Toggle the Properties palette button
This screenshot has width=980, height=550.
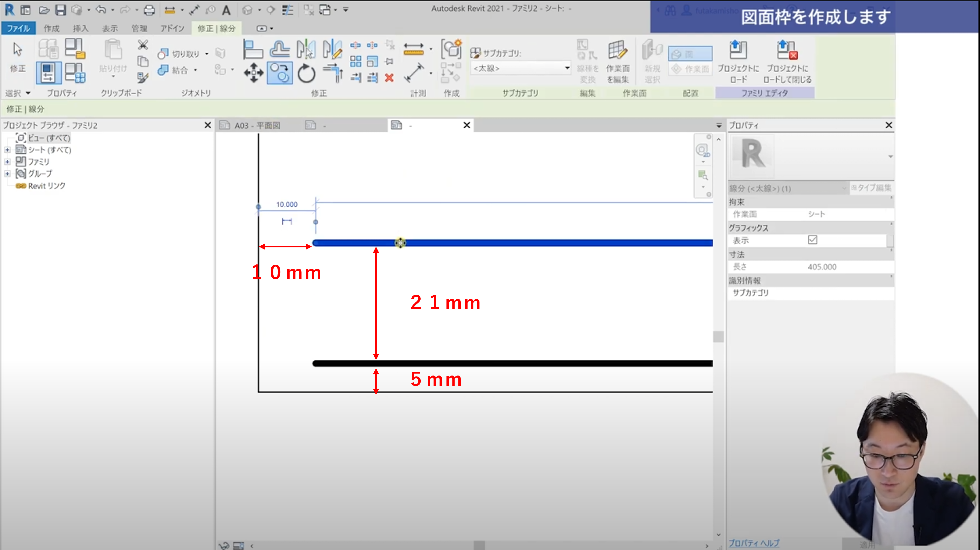(48, 73)
